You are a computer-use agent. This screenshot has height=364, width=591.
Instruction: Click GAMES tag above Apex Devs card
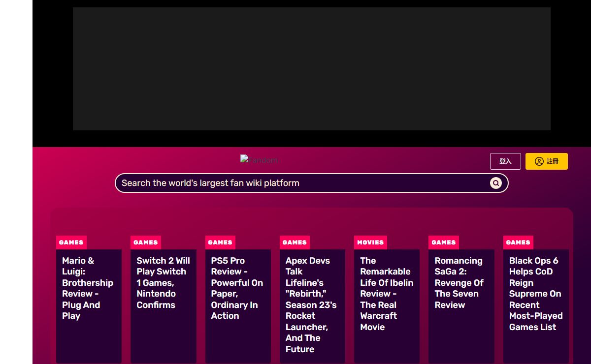[295, 243]
